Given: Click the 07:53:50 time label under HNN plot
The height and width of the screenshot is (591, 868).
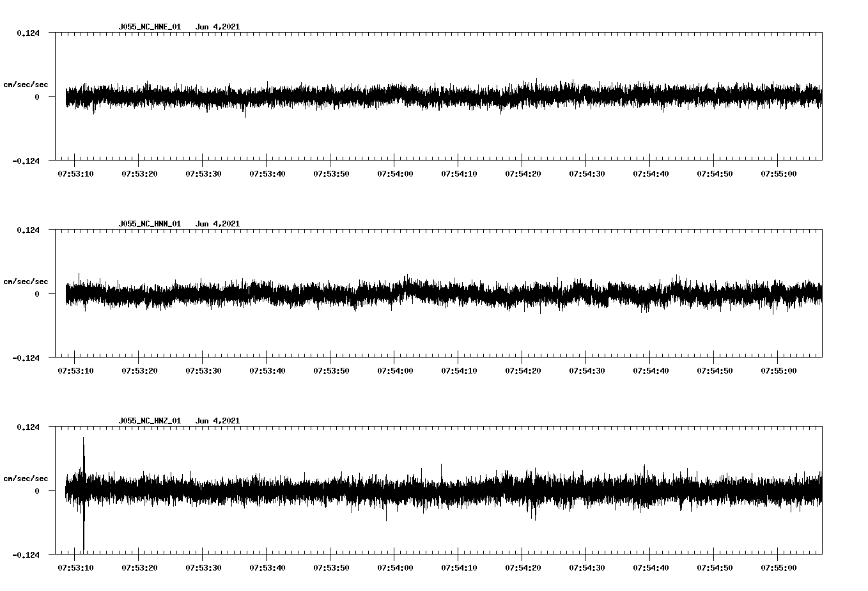Looking at the screenshot, I should click(x=331, y=371).
